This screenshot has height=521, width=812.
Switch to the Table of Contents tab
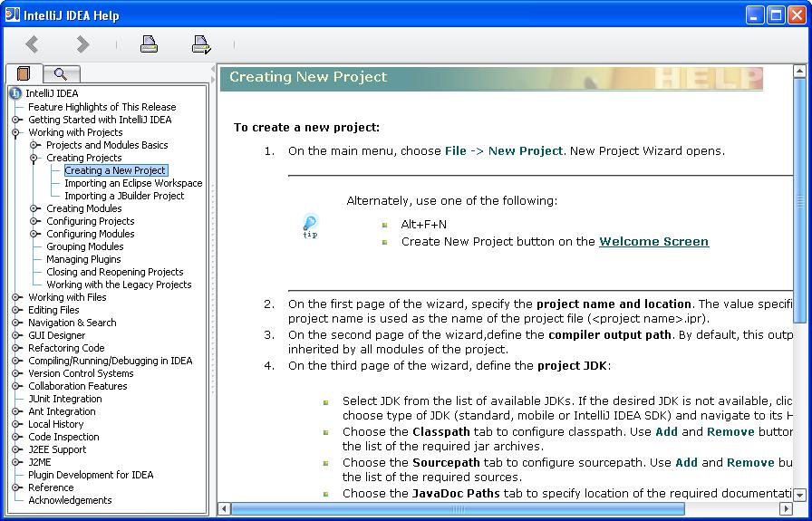pos(24,73)
